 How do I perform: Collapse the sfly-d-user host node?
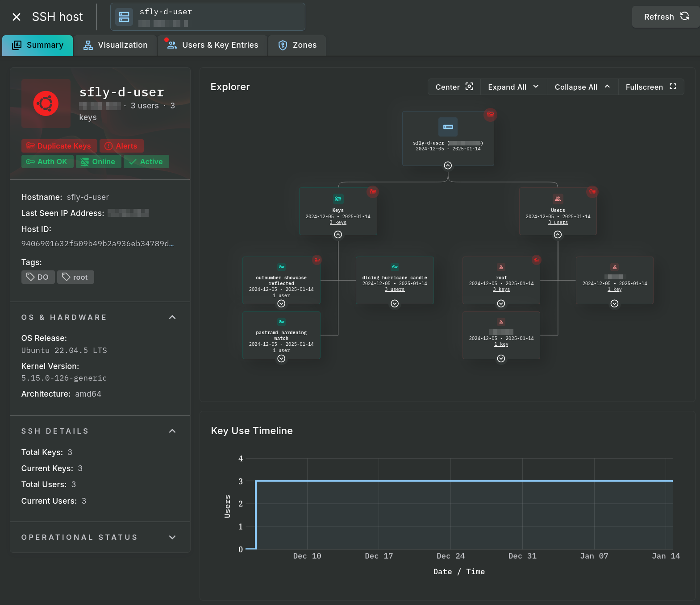click(x=448, y=166)
